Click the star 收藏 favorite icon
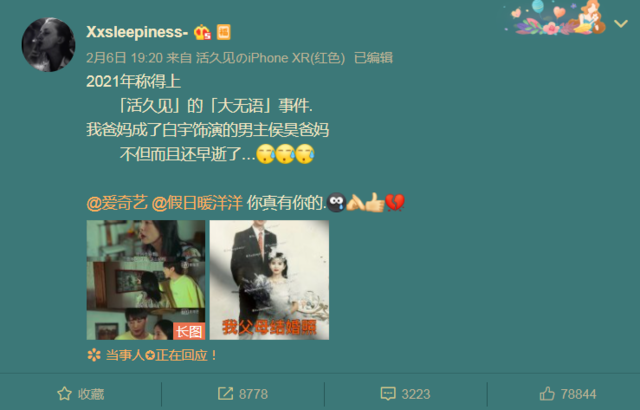The image size is (640, 410). (64, 394)
